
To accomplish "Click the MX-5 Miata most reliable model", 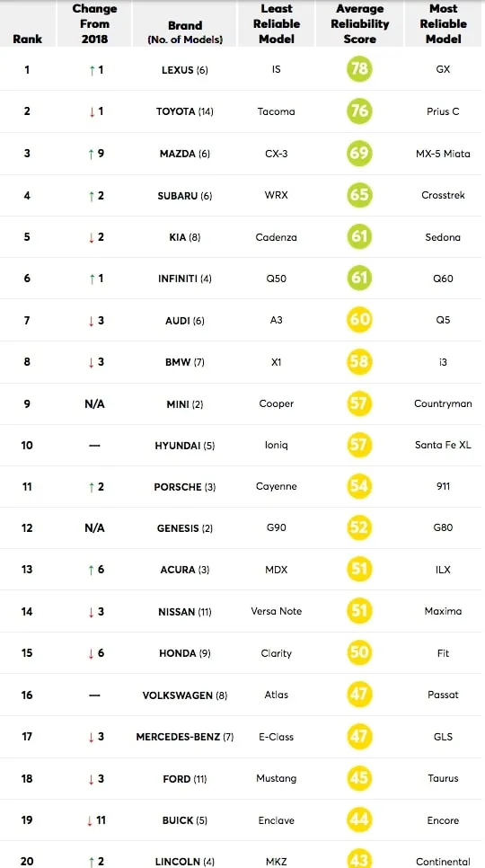I will click(443, 154).
